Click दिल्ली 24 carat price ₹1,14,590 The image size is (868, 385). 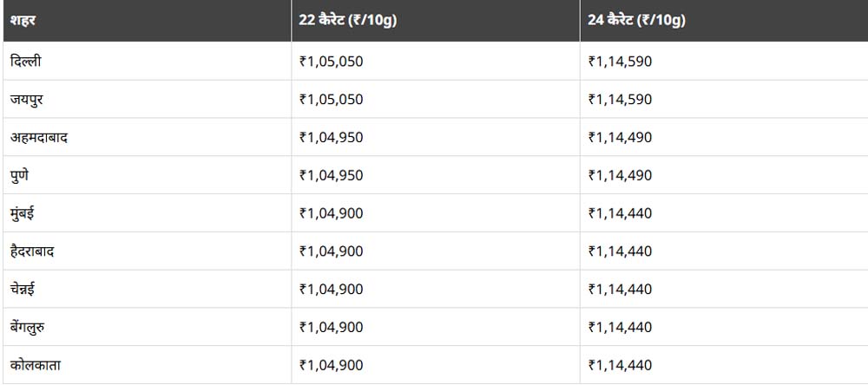pyautogui.click(x=620, y=62)
